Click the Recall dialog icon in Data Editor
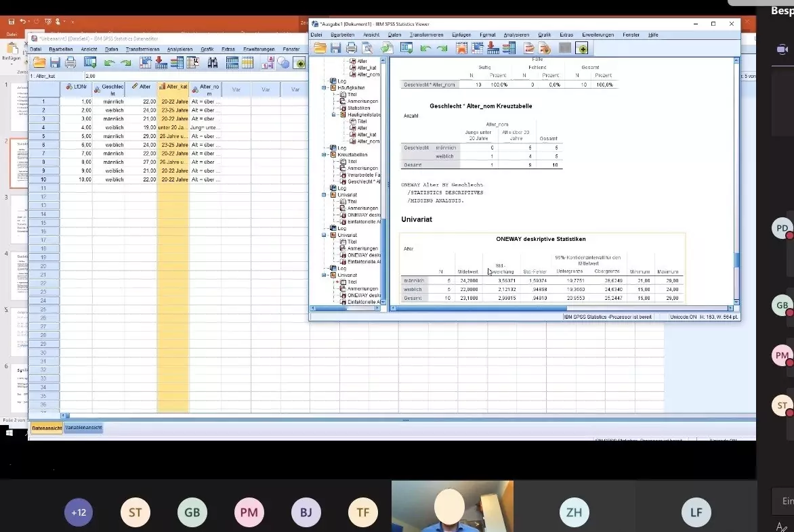This screenshot has width=794, height=532. click(90, 63)
